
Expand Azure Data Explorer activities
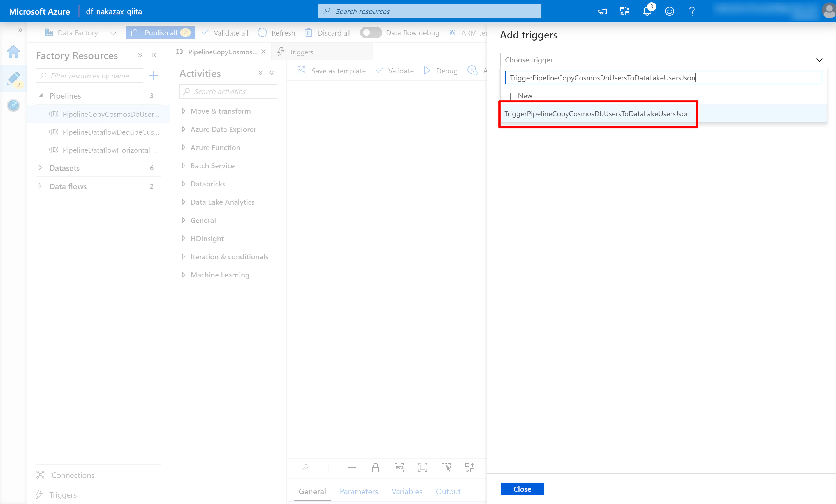183,129
